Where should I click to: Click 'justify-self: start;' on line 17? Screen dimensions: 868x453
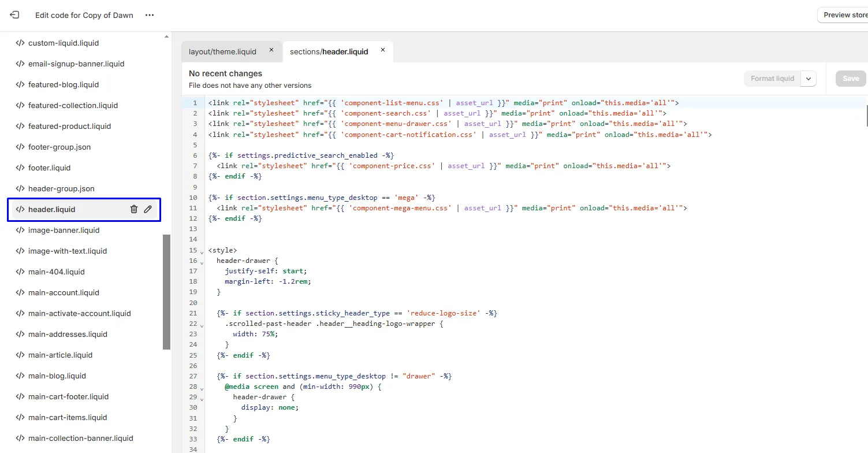tap(266, 271)
